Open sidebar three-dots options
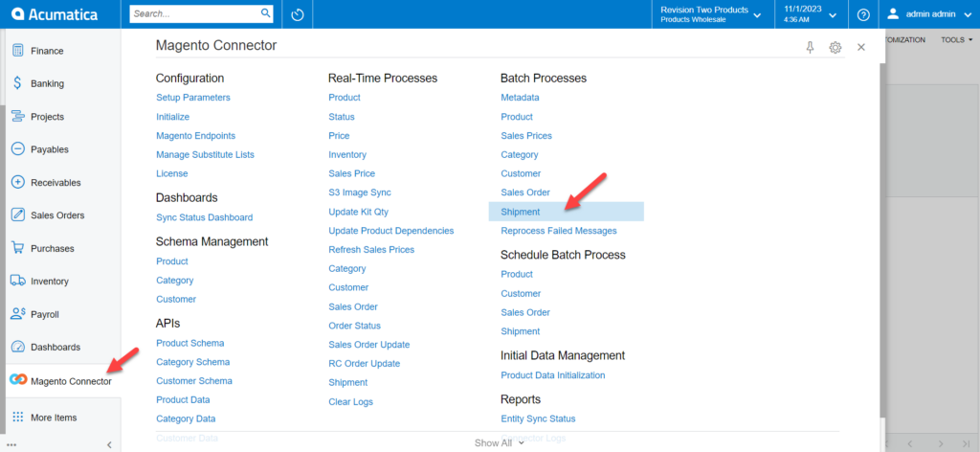The image size is (980, 452). coord(11,445)
